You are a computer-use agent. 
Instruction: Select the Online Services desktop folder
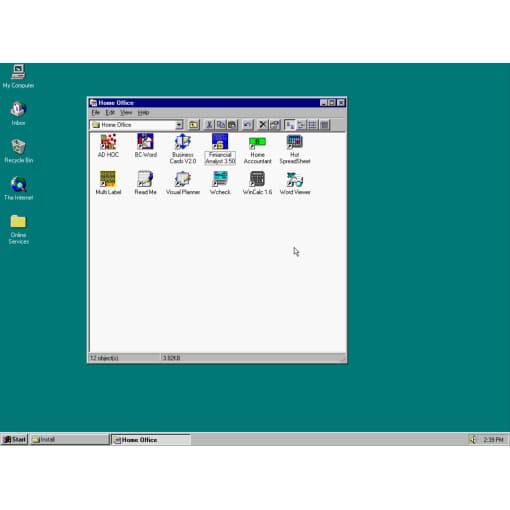click(18, 229)
